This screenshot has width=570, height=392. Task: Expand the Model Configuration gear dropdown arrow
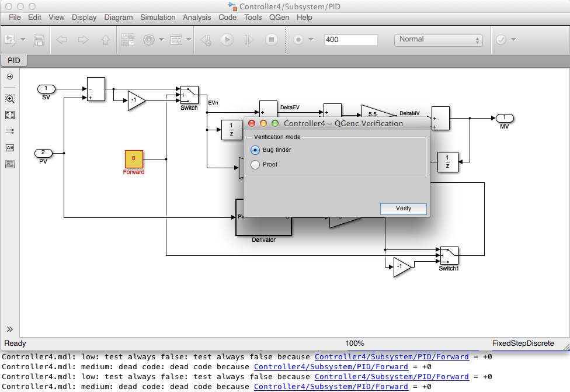point(161,40)
